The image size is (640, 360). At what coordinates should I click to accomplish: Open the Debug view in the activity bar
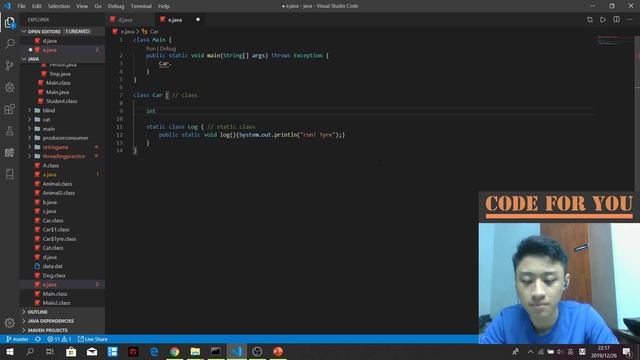[x=9, y=87]
